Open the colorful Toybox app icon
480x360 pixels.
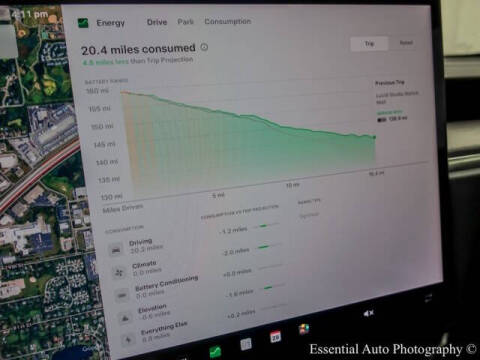304,329
